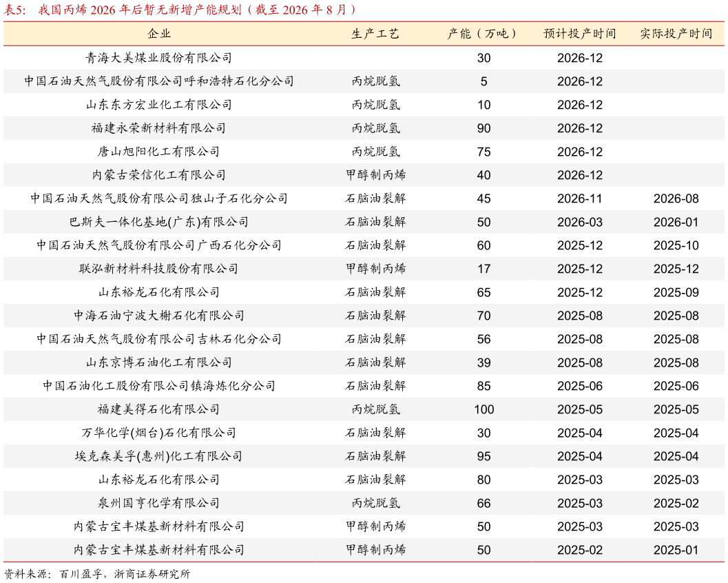This screenshot has width=728, height=583.
Task: Click capacity value '100'
Action: (483, 409)
